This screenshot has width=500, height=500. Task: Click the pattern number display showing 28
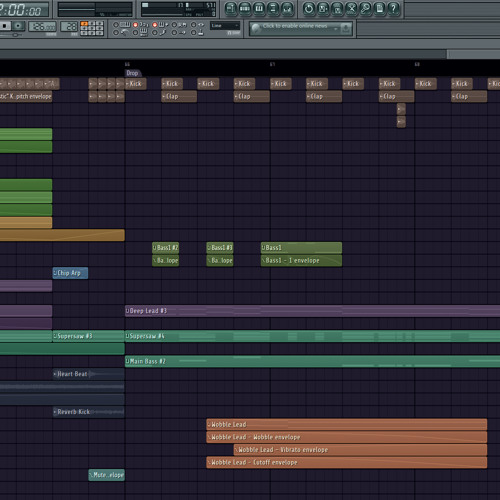(x=69, y=27)
